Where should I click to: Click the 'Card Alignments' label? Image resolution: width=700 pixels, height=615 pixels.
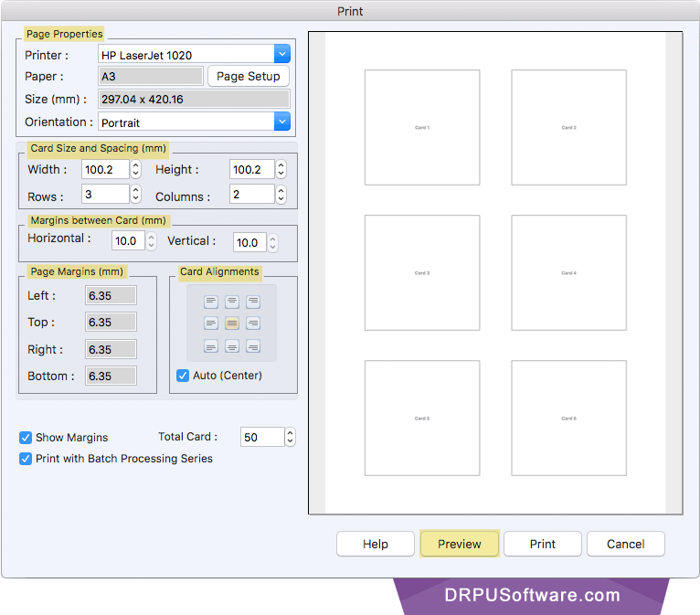tap(219, 271)
